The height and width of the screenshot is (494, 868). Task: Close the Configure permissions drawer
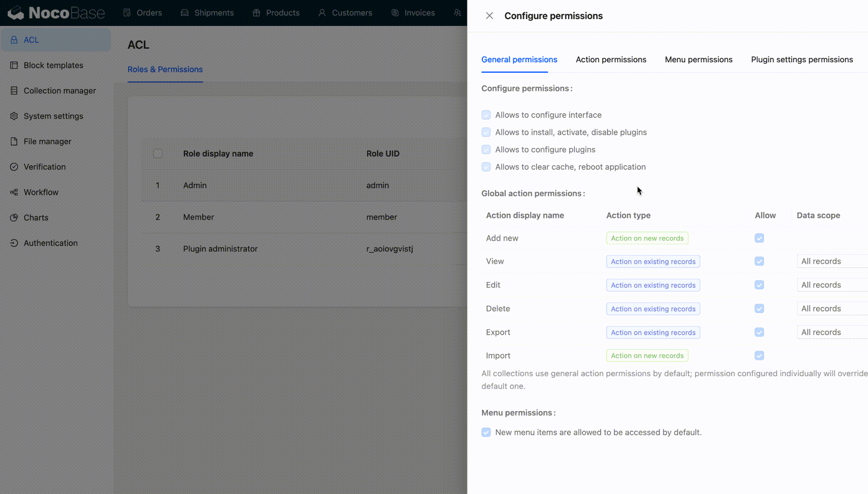(489, 16)
